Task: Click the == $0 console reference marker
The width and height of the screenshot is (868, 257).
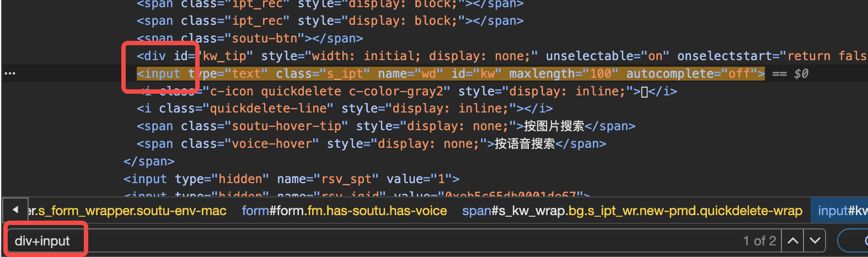Action: [790, 73]
